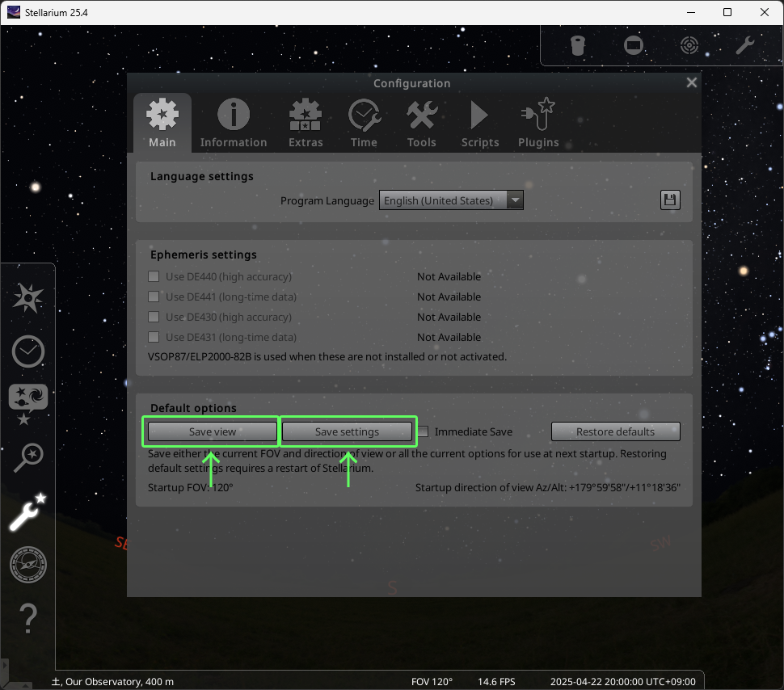Click the Startup direction of view Az/Alt text
The image size is (784, 690).
point(547,487)
